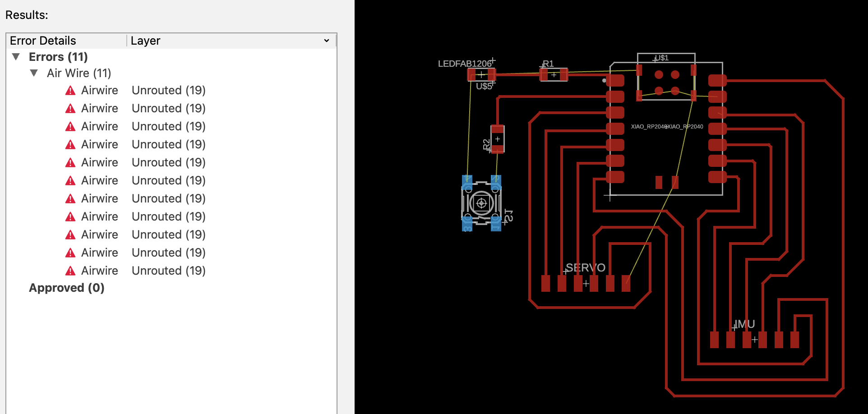The width and height of the screenshot is (868, 414).
Task: Click the Errors (11) group label
Action: coord(58,57)
